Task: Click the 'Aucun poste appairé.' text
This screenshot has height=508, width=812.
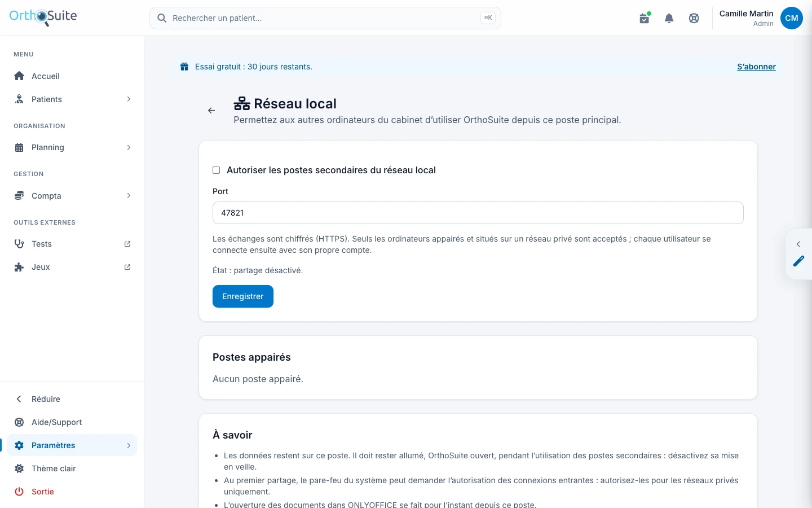Action: [258, 379]
